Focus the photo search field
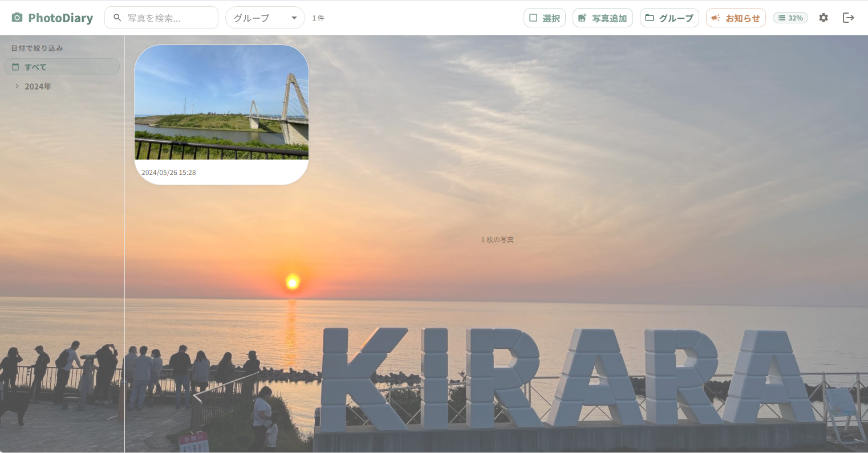The image size is (868, 453). pos(161,18)
